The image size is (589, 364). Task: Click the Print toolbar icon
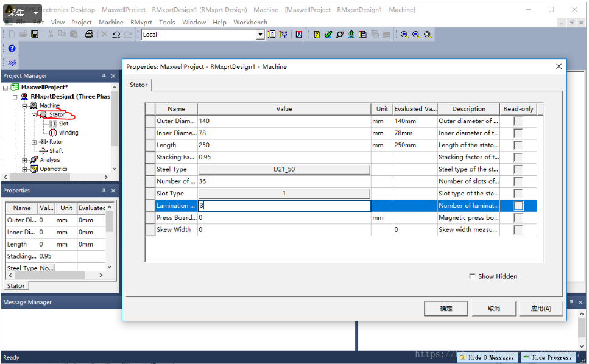pyautogui.click(x=89, y=34)
